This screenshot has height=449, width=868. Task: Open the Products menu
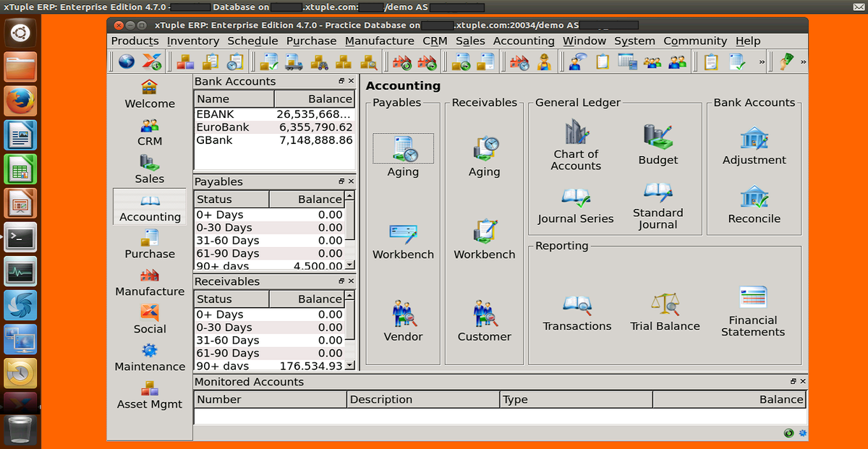[x=135, y=41]
